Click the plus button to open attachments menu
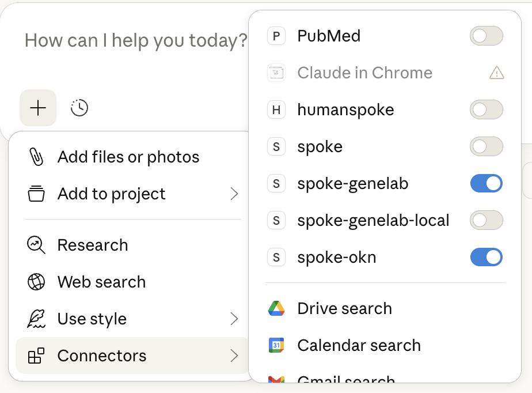This screenshot has height=393, width=532. [38, 108]
